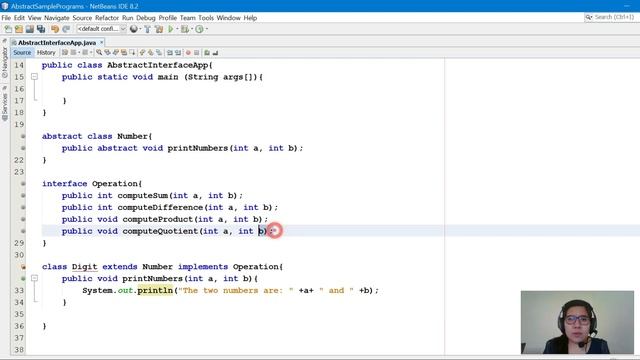Open the Debug Project dropdown arrow
The width and height of the screenshot is (640, 360).
click(x=192, y=29)
